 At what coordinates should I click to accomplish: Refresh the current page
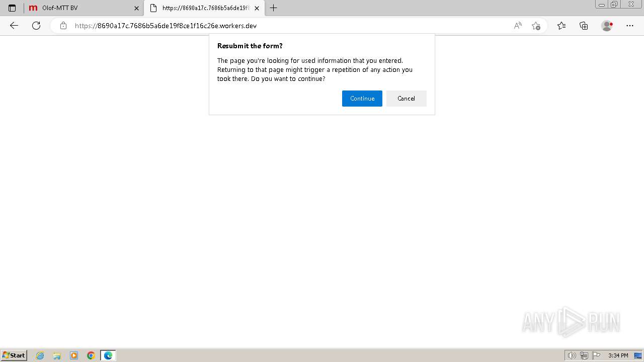click(36, 26)
